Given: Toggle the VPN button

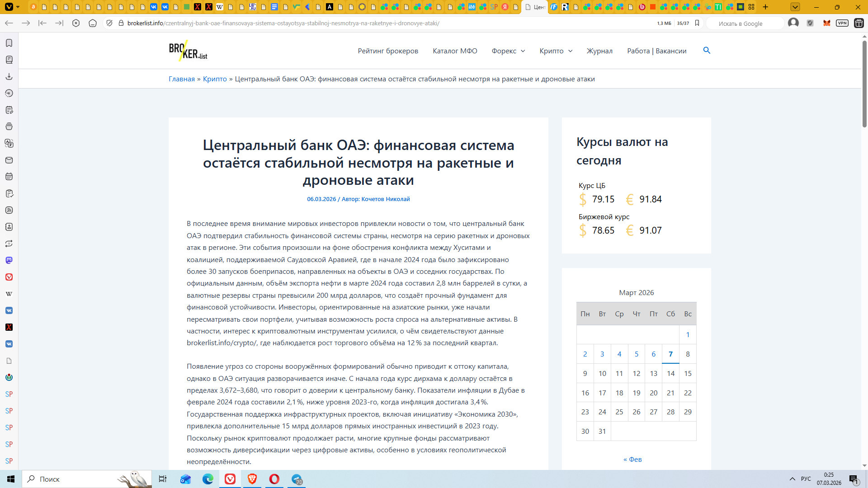Looking at the screenshot, I should 842,23.
